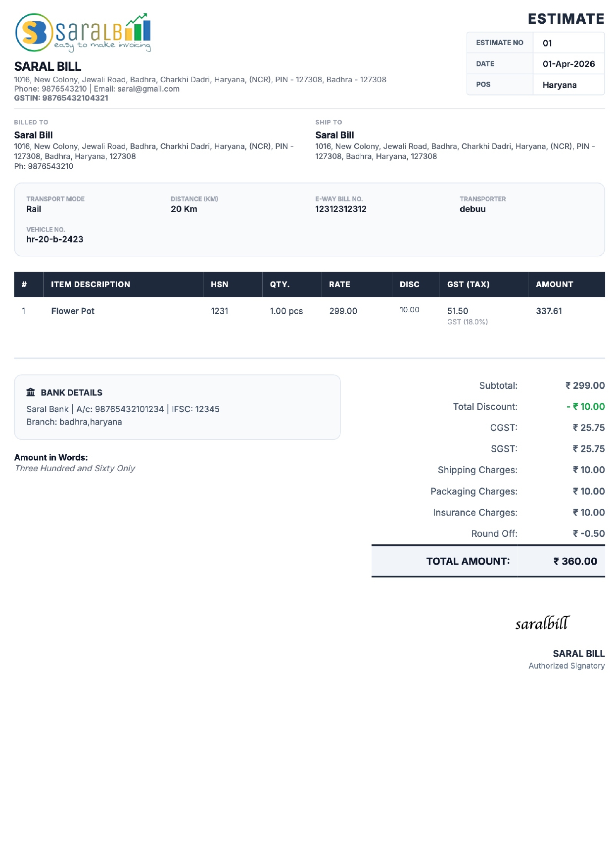This screenshot has width=614, height=868.
Task: Click the AMOUNT column header
Action: tap(554, 285)
